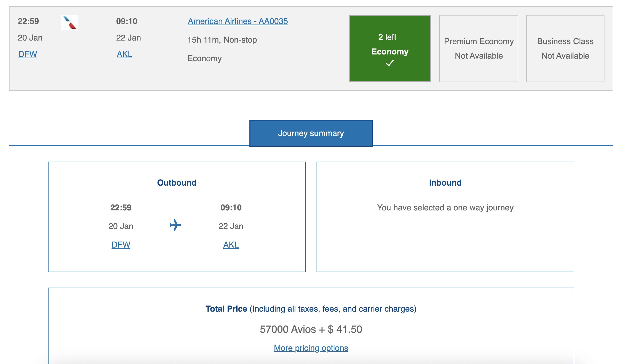The height and width of the screenshot is (364, 630).
Task: Select the arrival airport AKL link at top
Action: 124,54
